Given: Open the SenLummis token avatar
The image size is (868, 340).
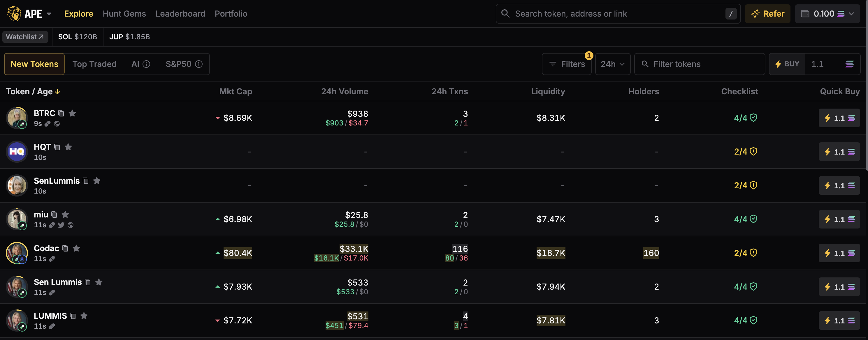Looking at the screenshot, I should (x=17, y=185).
